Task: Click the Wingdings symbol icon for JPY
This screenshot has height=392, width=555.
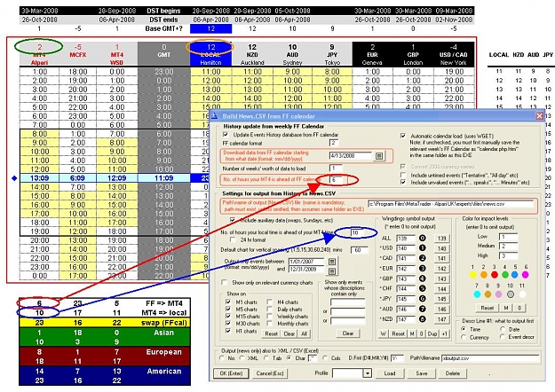Action: pos(423,299)
